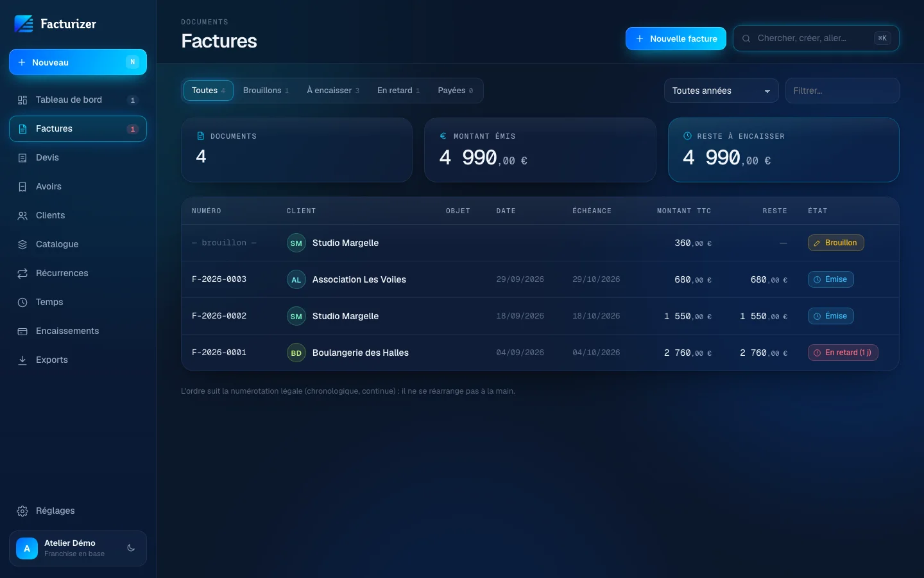Screen dimensions: 924x578
Task: Focus the Filtrer input field
Action: point(842,91)
